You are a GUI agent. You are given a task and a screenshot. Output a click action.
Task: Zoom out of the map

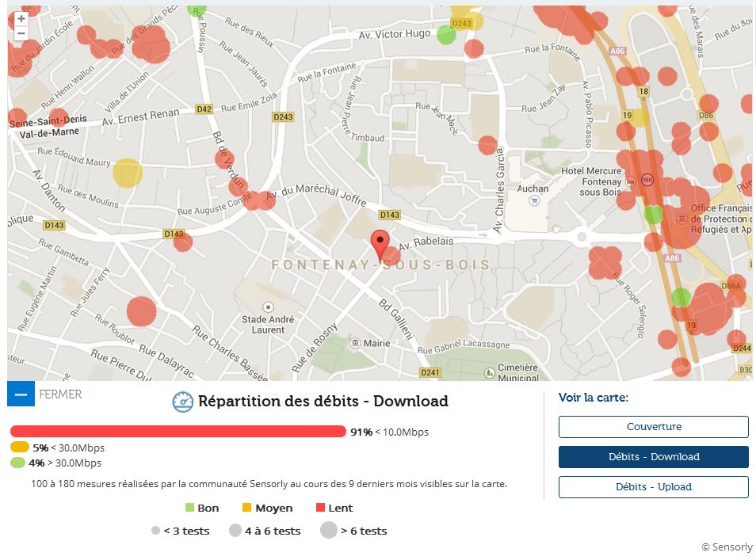point(21,33)
